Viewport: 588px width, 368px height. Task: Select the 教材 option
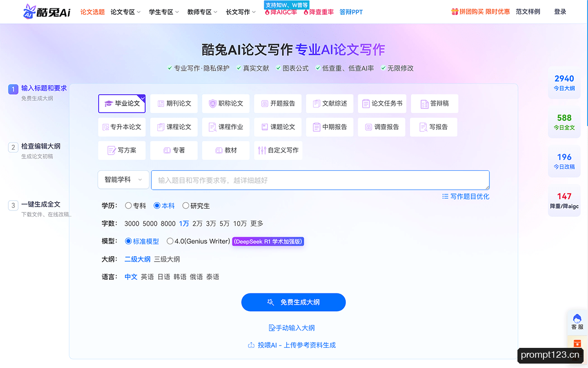pyautogui.click(x=226, y=151)
